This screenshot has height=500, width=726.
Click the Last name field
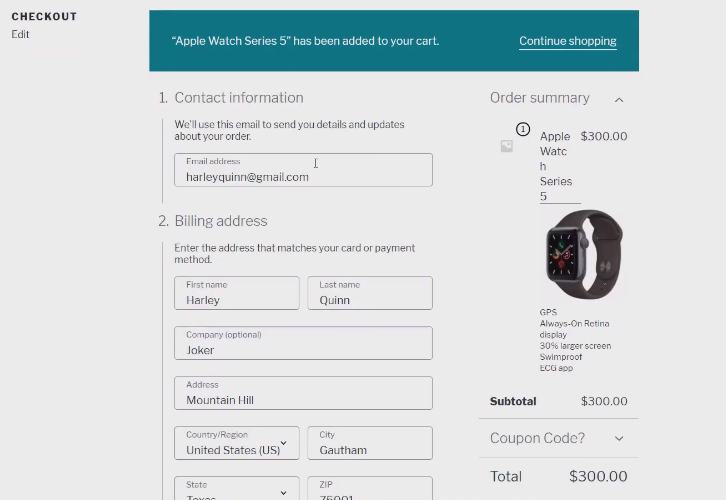tap(370, 293)
